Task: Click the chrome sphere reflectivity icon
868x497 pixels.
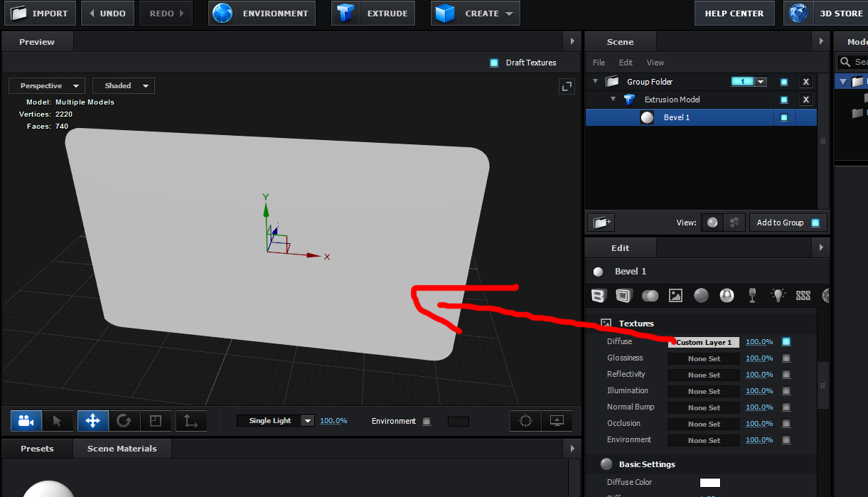Action: point(727,295)
